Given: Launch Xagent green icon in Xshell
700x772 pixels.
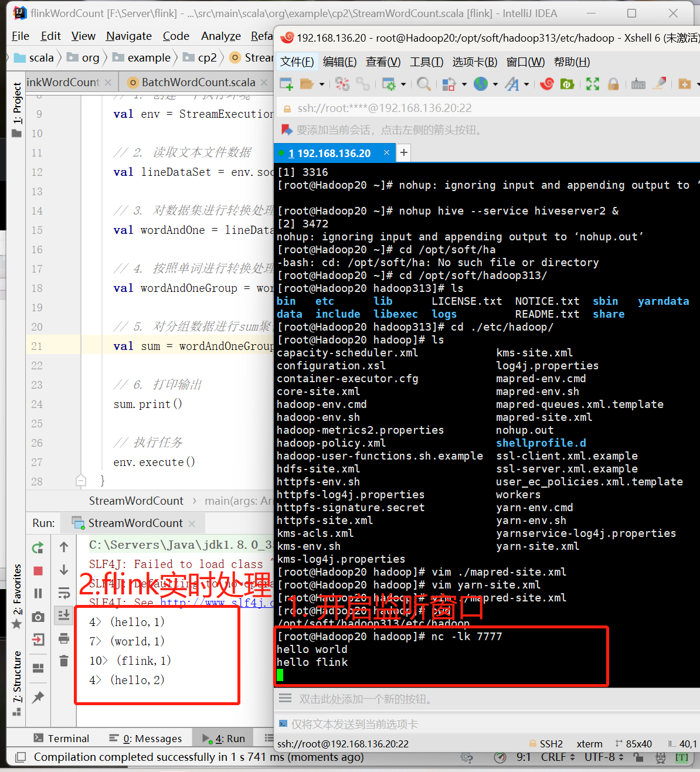Looking at the screenshot, I should pos(567,84).
